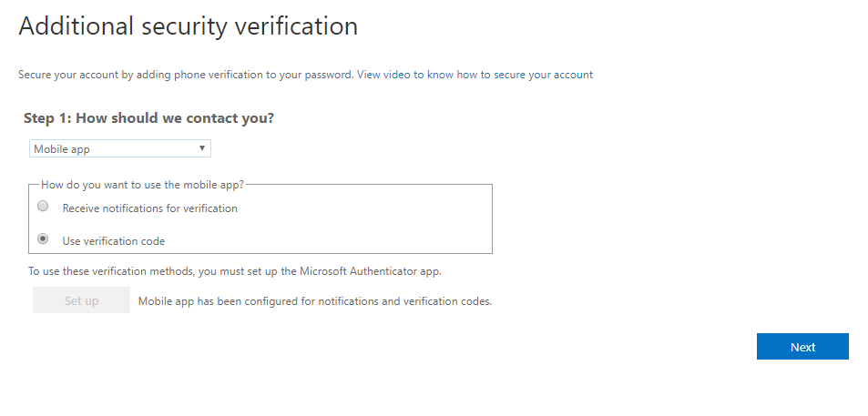
Task: Select the Use verification code radio button
Action: point(43,239)
